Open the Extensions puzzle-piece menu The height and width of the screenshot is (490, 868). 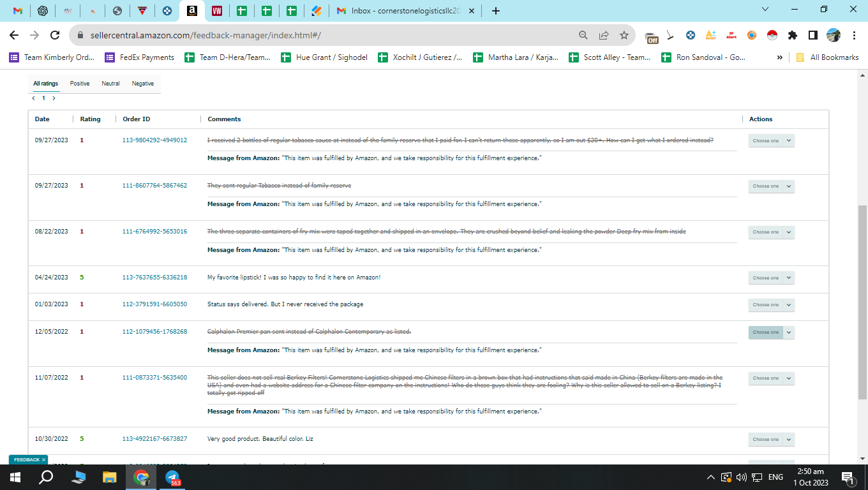(793, 35)
